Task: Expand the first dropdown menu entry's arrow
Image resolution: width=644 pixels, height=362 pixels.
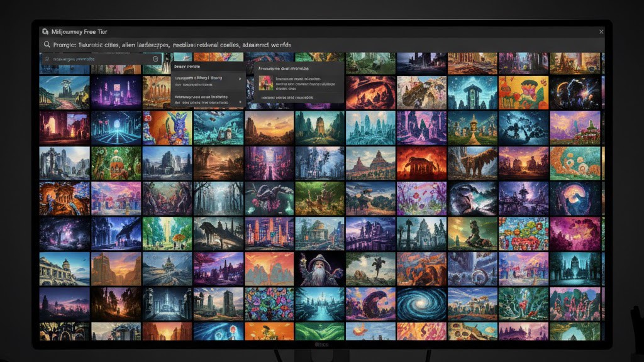Action: 241,79
